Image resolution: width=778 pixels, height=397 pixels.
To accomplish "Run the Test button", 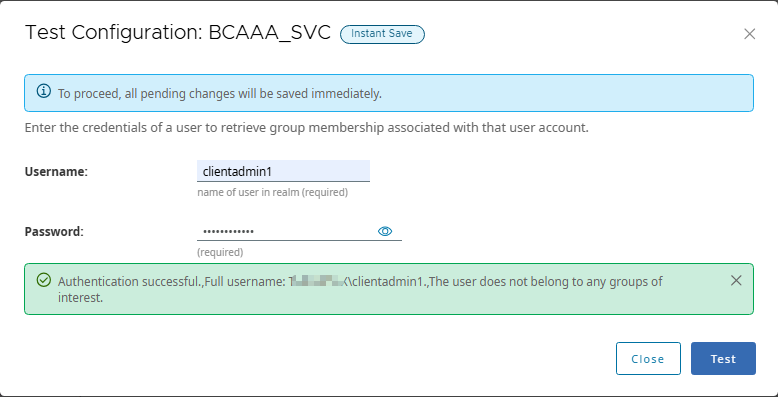I will click(723, 358).
